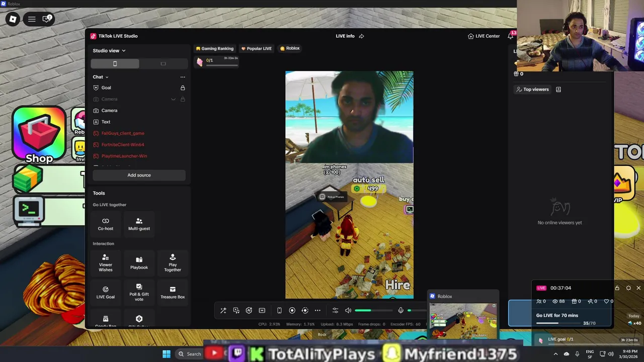The height and width of the screenshot is (362, 644).
Task: Open the AI hexagon tool
Action: [249, 311]
